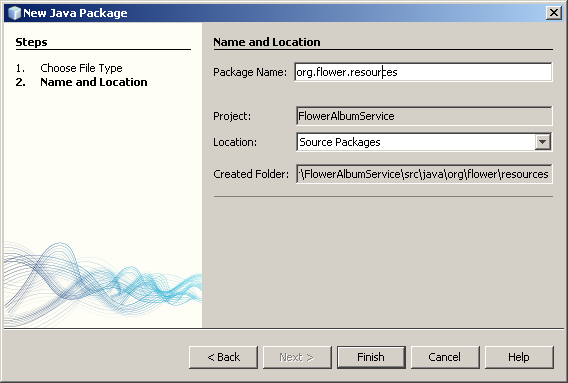Expand the Location dropdown arrow
The height and width of the screenshot is (383, 568).
pos(542,142)
